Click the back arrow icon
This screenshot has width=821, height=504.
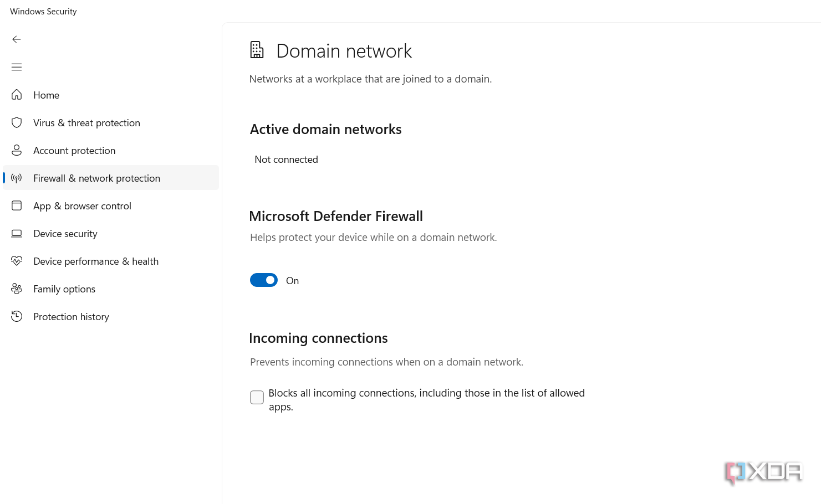17,39
